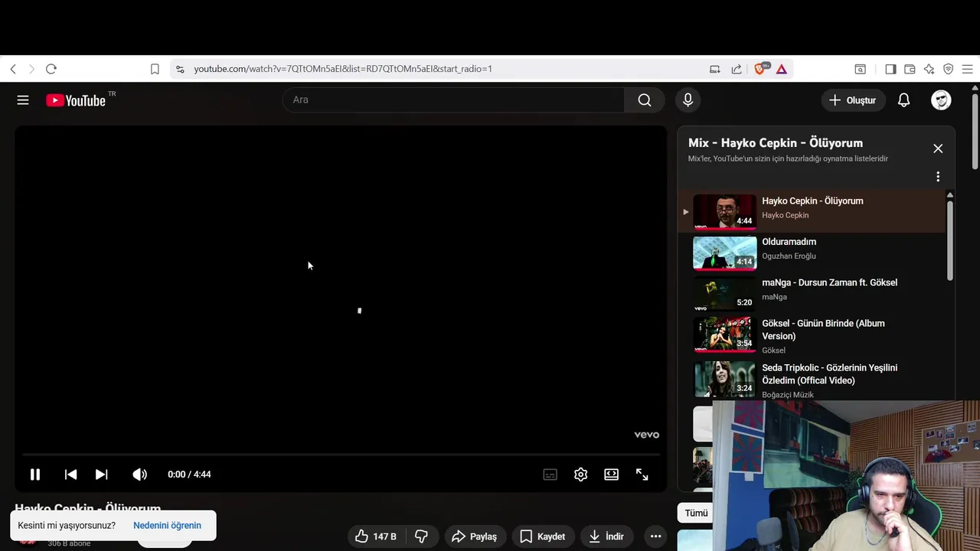Open Brave wallet icon
This screenshot has width=980, height=551.
[x=910, y=69]
